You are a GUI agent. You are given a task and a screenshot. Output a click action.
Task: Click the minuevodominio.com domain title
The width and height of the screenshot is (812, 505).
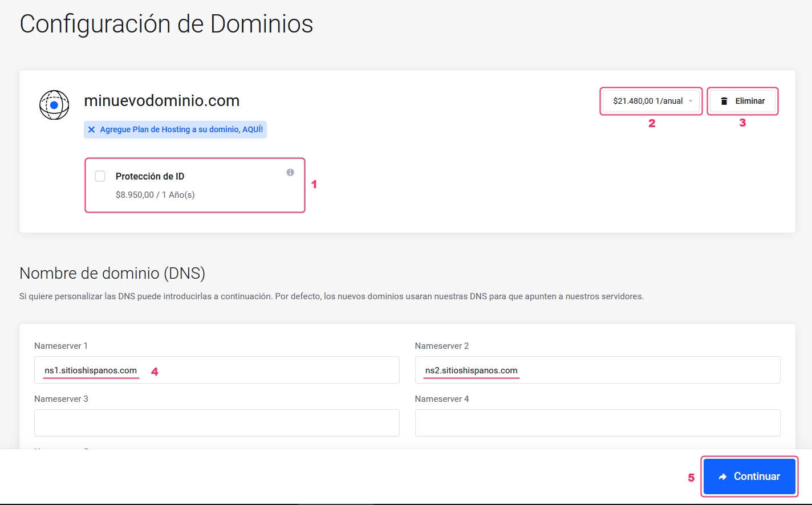pos(161,101)
